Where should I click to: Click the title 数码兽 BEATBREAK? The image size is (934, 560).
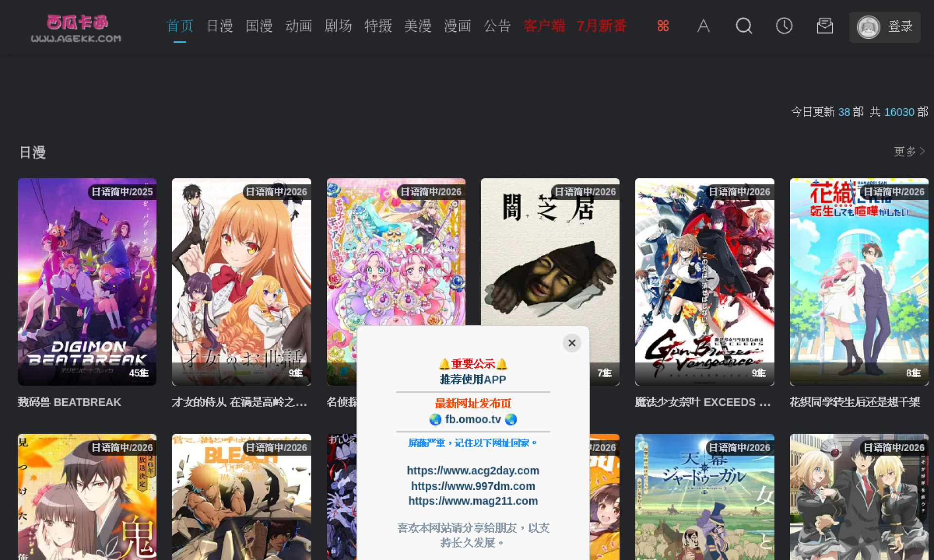[70, 402]
